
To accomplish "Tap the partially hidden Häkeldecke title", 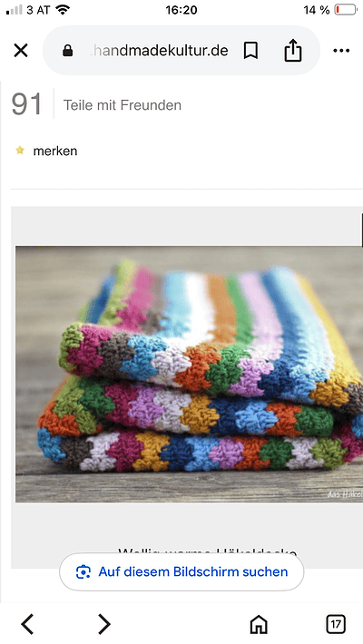I will pos(207,551).
